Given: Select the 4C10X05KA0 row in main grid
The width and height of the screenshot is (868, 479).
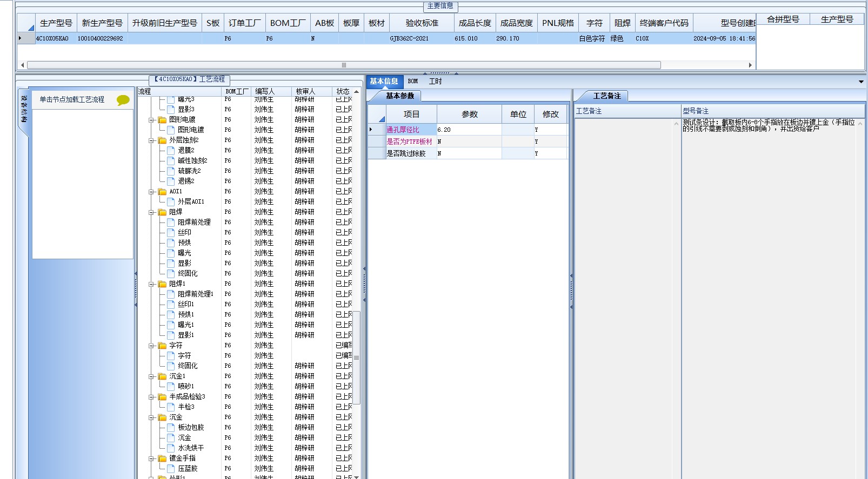Looking at the screenshot, I should point(387,39).
